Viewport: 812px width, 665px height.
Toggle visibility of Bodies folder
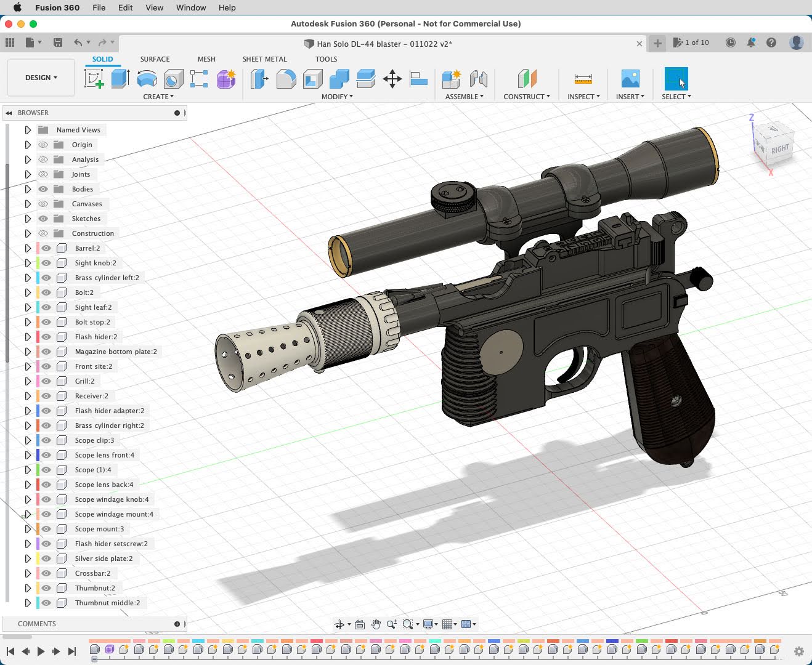43,189
